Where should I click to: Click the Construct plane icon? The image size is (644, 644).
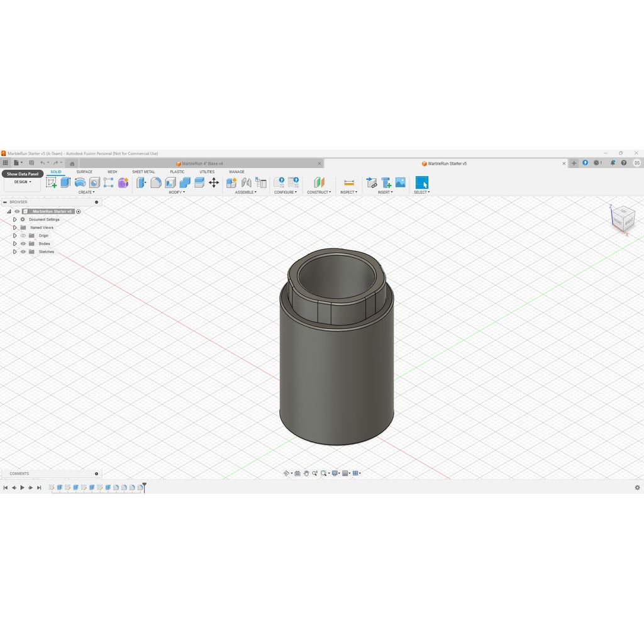pyautogui.click(x=319, y=183)
